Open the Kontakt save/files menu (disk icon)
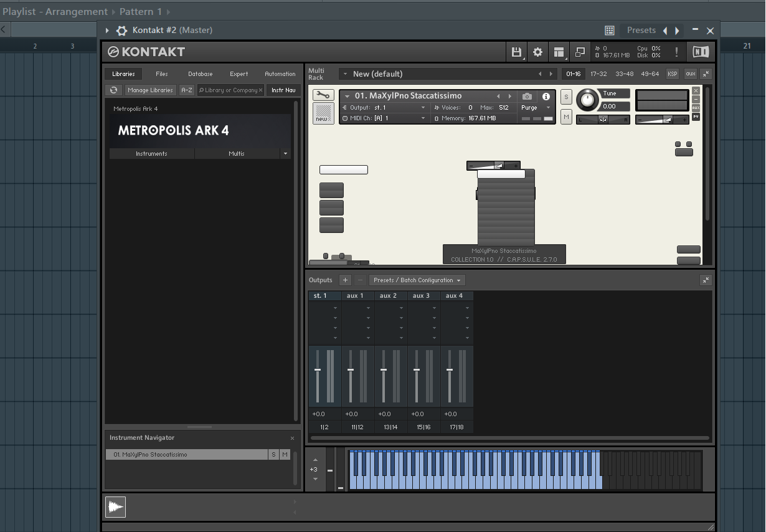This screenshot has width=766, height=532. (x=516, y=52)
